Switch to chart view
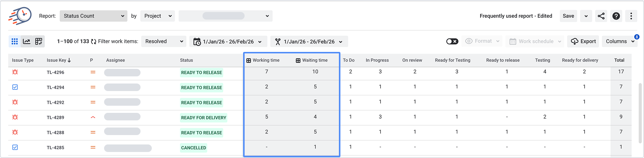The image size is (644, 158). coord(27,41)
